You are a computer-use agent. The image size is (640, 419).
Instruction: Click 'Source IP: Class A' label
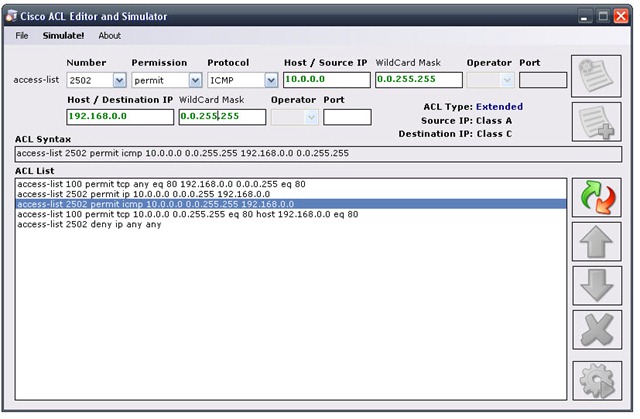click(x=467, y=121)
